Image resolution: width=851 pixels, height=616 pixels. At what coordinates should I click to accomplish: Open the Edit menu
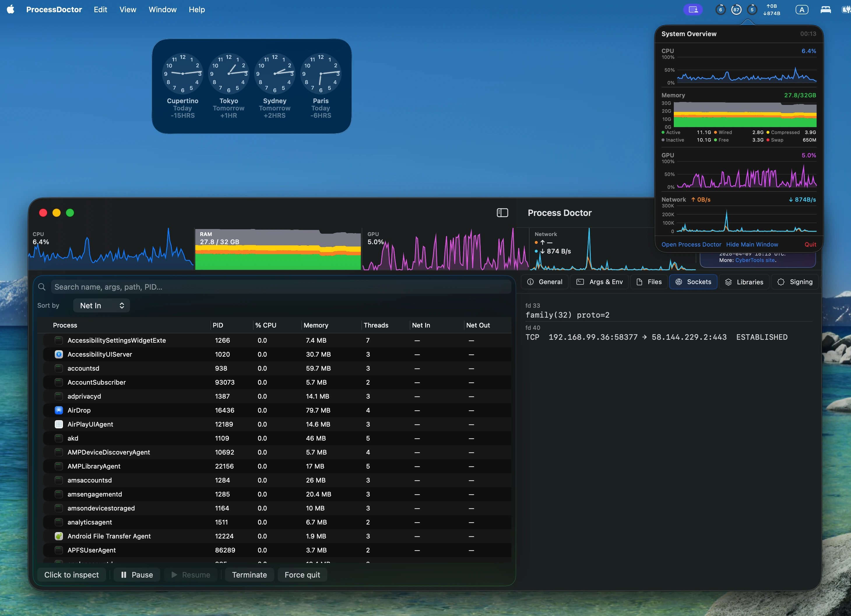click(101, 9)
